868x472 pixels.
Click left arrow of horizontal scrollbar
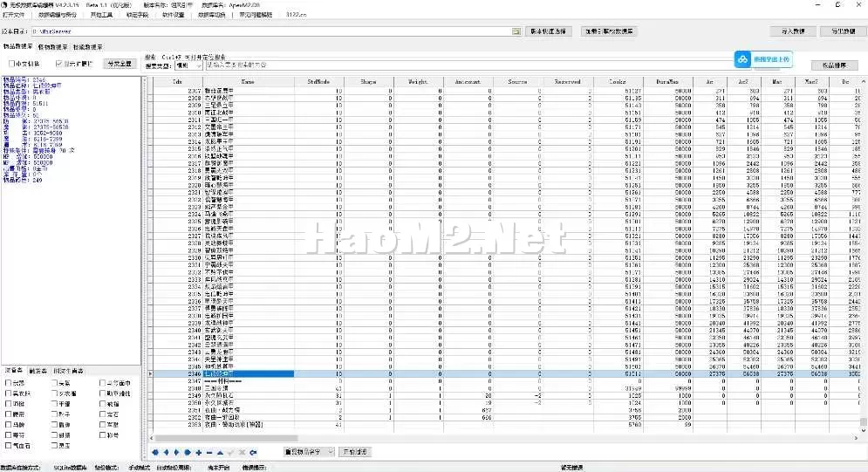(152, 438)
